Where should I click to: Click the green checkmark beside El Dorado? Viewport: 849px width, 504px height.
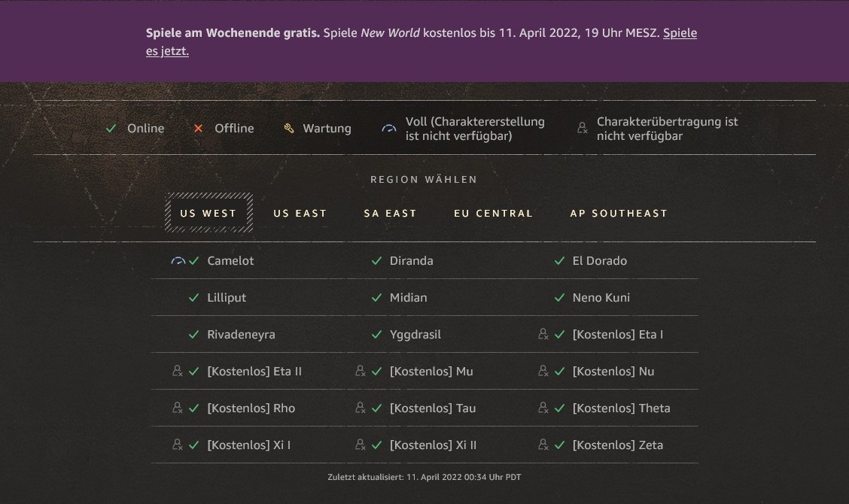559,261
